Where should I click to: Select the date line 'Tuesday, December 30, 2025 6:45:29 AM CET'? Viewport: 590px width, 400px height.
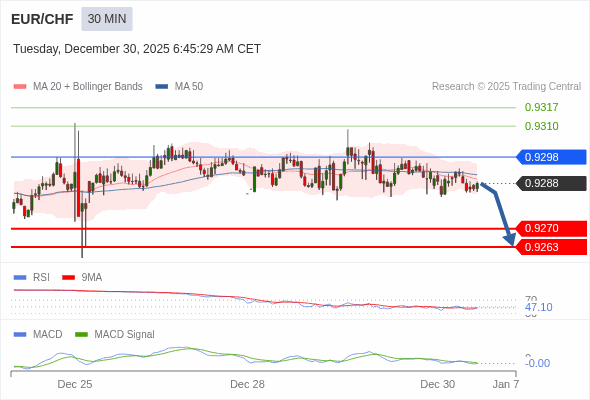coord(137,49)
